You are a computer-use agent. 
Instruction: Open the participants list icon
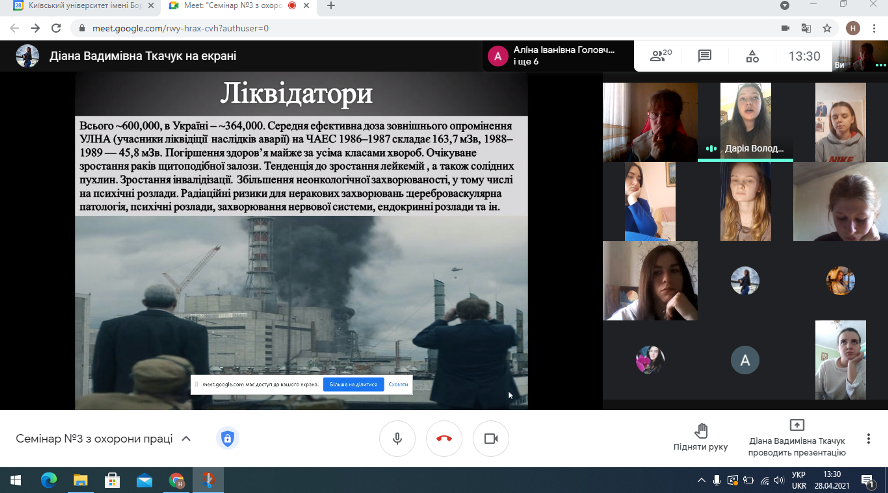pyautogui.click(x=660, y=56)
